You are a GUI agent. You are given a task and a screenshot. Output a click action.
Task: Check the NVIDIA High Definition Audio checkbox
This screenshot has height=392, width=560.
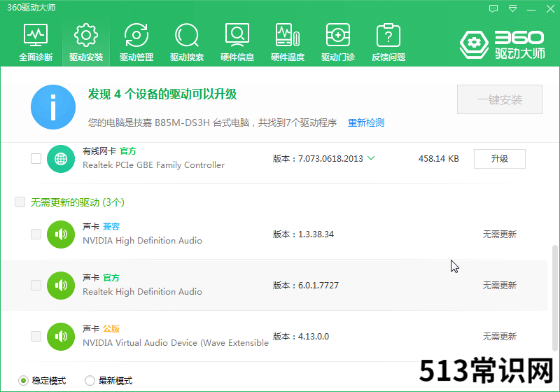[x=36, y=234]
